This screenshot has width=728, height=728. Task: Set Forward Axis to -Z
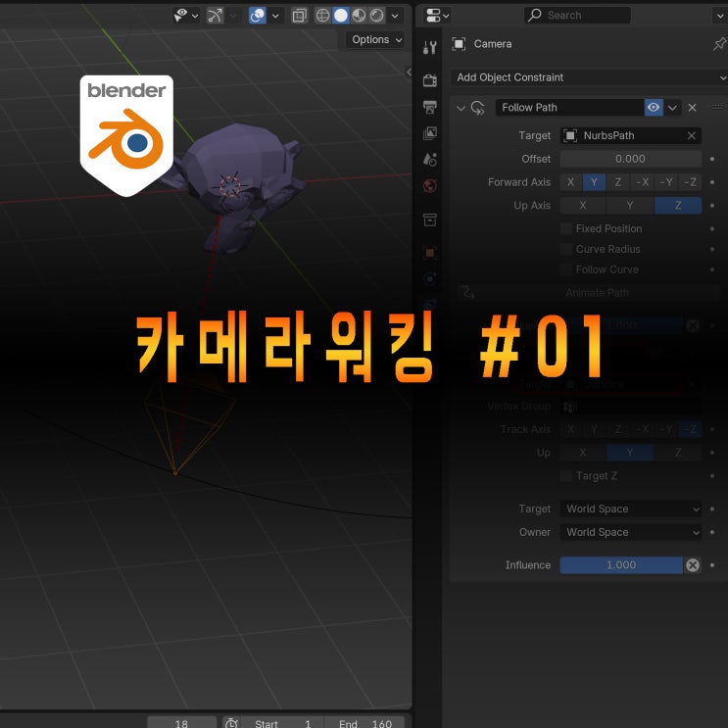(690, 182)
